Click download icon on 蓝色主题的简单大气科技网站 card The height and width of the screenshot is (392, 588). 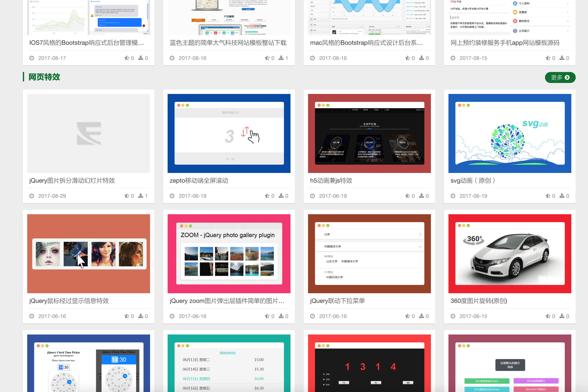(281, 58)
